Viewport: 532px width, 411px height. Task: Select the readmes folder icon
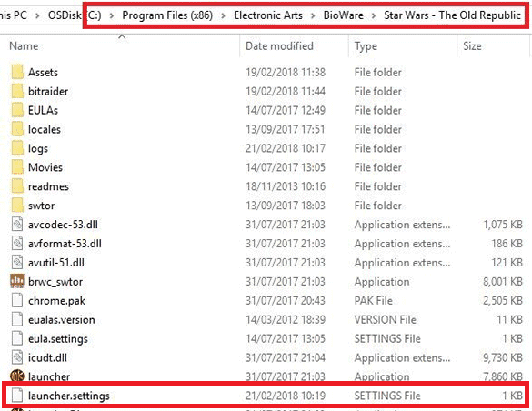pyautogui.click(x=17, y=185)
